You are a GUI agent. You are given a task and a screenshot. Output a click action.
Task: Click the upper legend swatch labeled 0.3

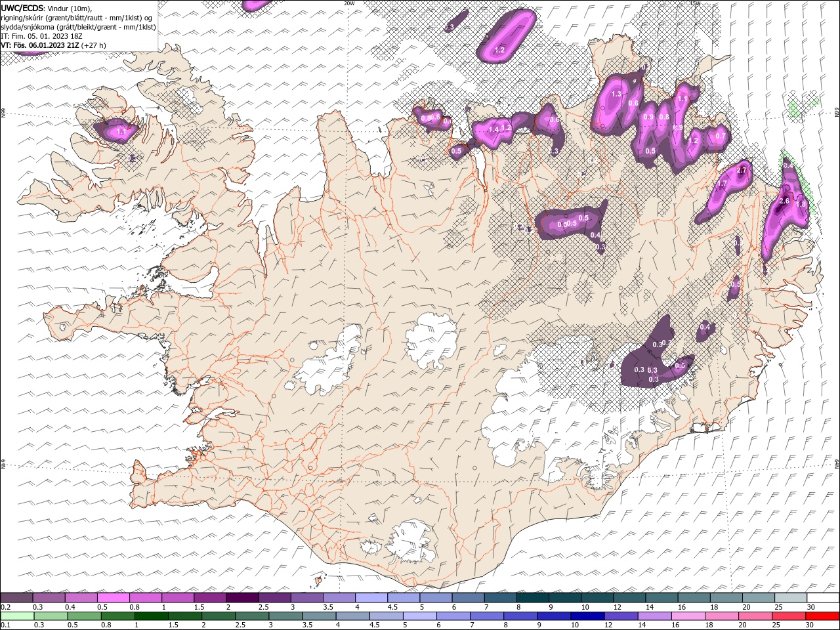[49, 598]
